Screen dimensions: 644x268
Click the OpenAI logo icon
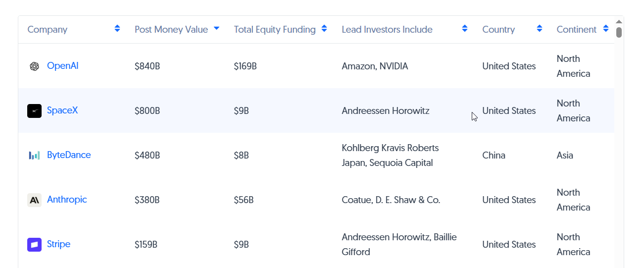[34, 66]
